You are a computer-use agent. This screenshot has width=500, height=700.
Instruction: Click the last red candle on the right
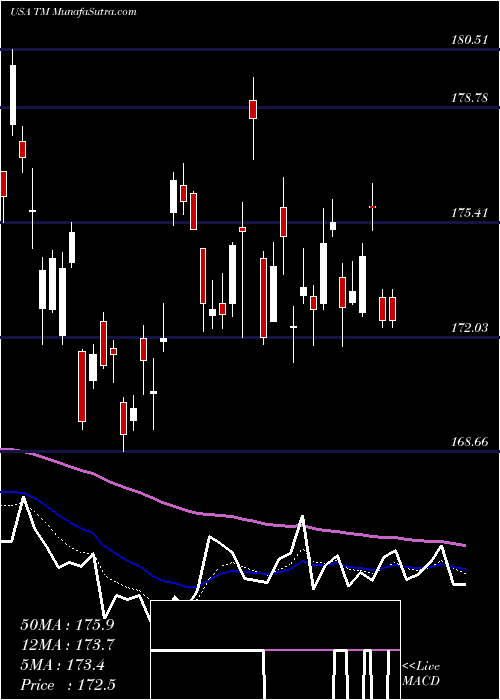point(392,308)
